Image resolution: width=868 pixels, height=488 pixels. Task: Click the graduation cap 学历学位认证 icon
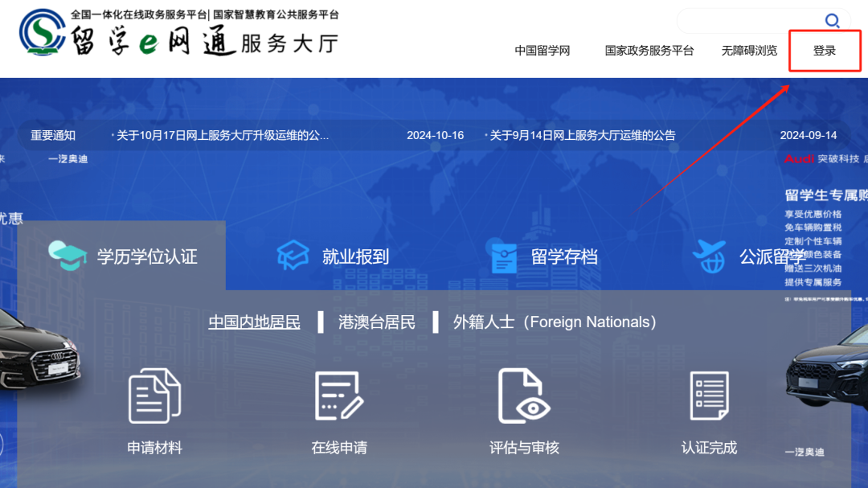coord(68,256)
